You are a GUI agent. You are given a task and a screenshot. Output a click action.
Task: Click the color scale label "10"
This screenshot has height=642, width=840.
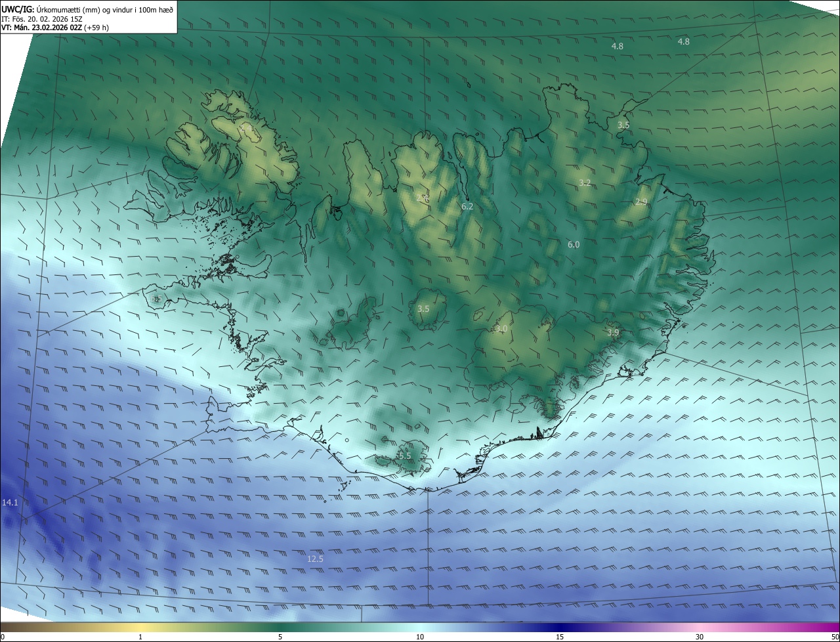click(420, 637)
